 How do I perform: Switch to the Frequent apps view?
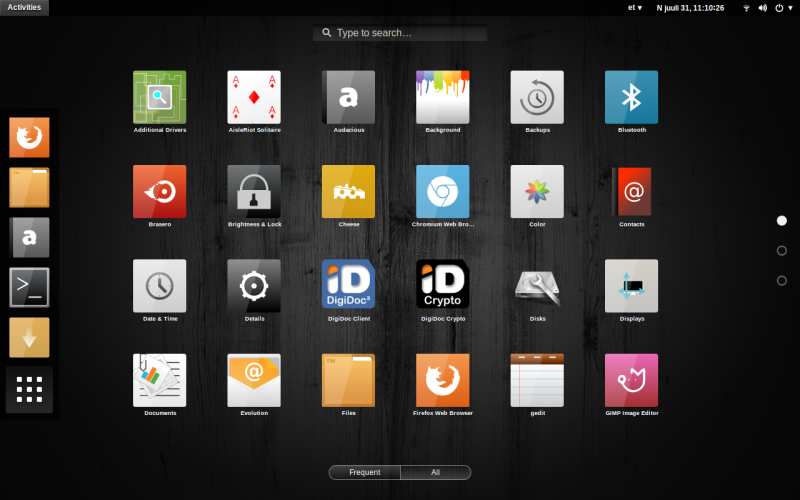(365, 472)
